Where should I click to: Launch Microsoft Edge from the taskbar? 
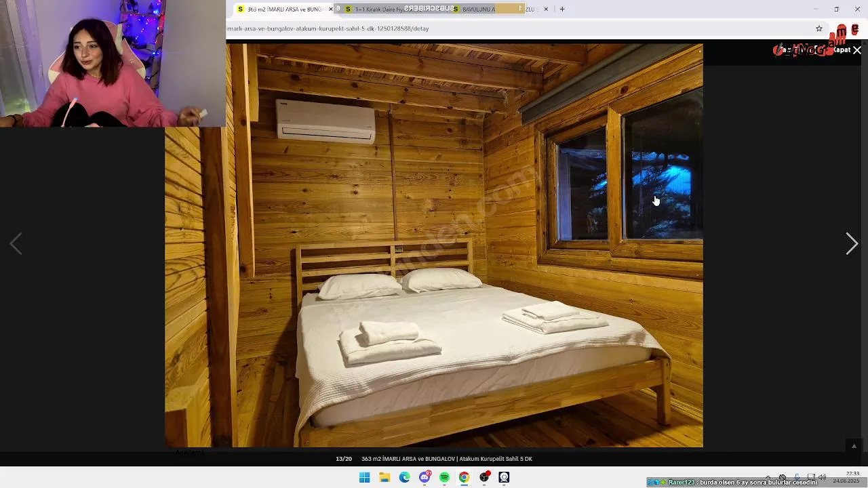point(404,477)
